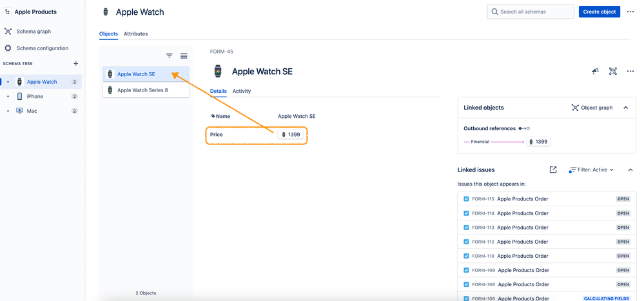Click the Apple Watch icon in page header
The width and height of the screenshot is (644, 301).
click(x=106, y=12)
